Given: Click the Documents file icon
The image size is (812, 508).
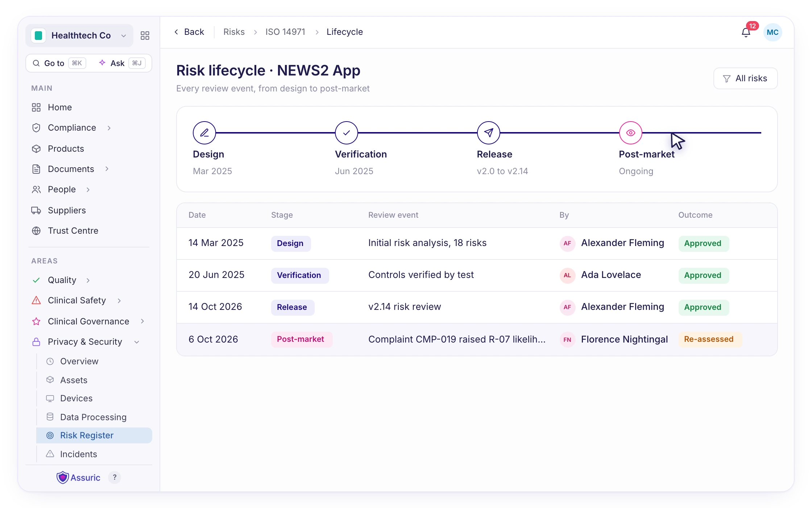Looking at the screenshot, I should tap(36, 169).
